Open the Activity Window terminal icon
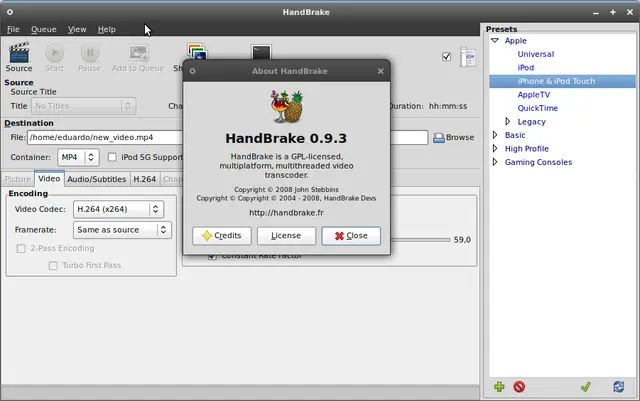 pos(261,52)
